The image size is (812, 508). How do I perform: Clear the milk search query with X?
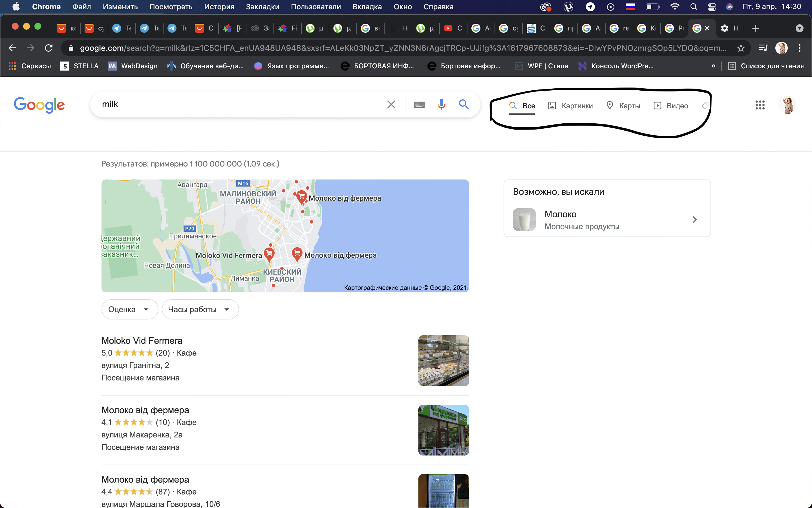tap(391, 104)
